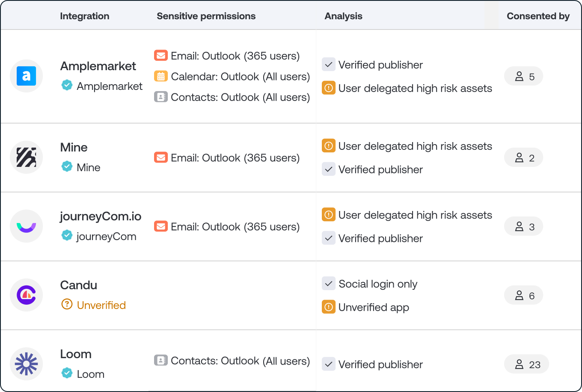582x392 pixels.
Task: Click the Mine zebra-stripe logo
Action: tap(27, 157)
